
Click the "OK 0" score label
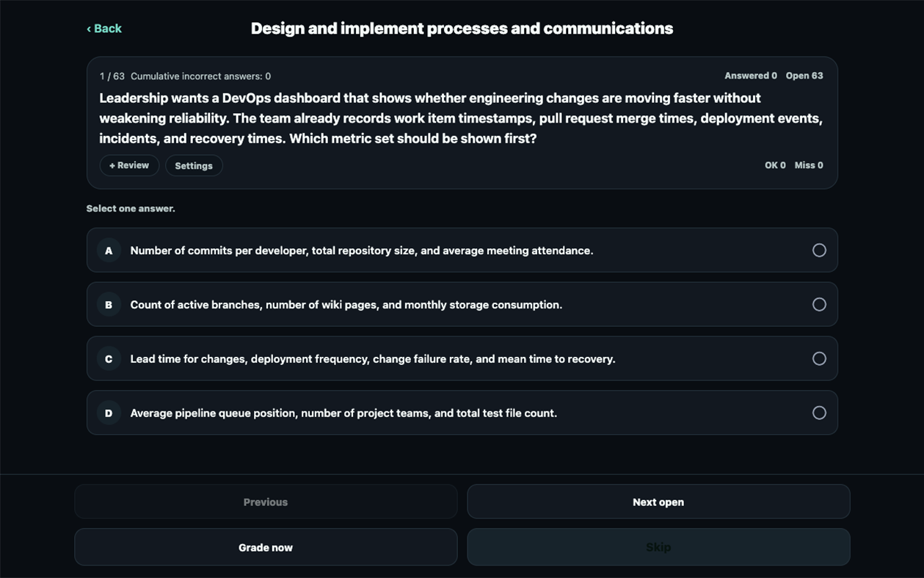click(x=775, y=165)
